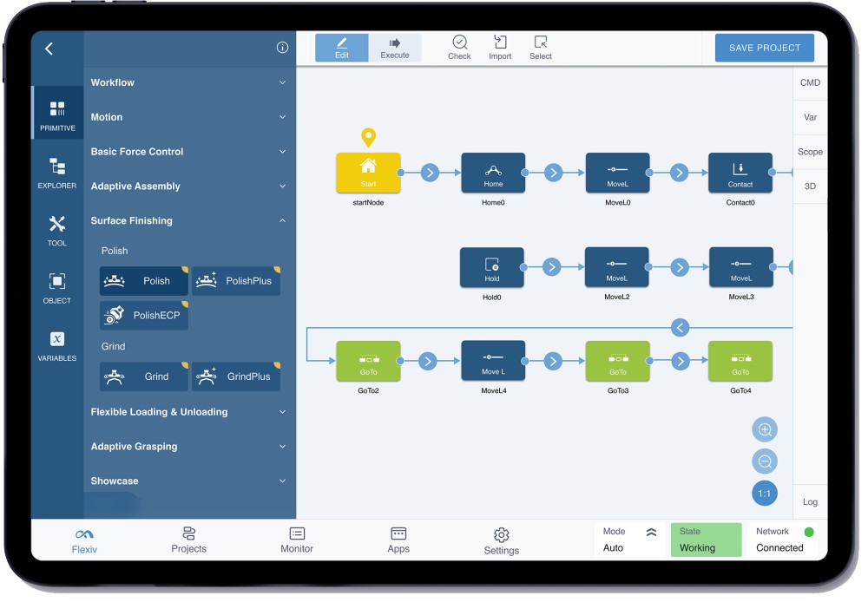Click the Check icon in the toolbar
Image resolution: width=868 pixels, height=602 pixels.
459,47
